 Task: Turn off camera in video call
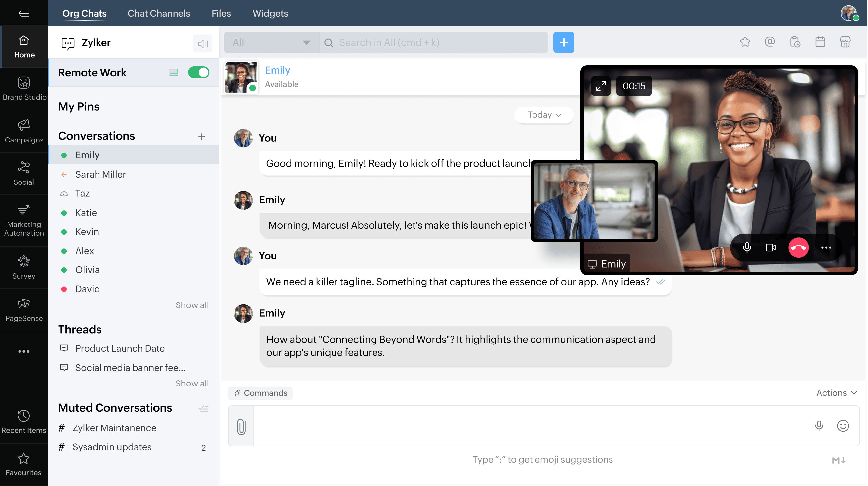pos(770,248)
